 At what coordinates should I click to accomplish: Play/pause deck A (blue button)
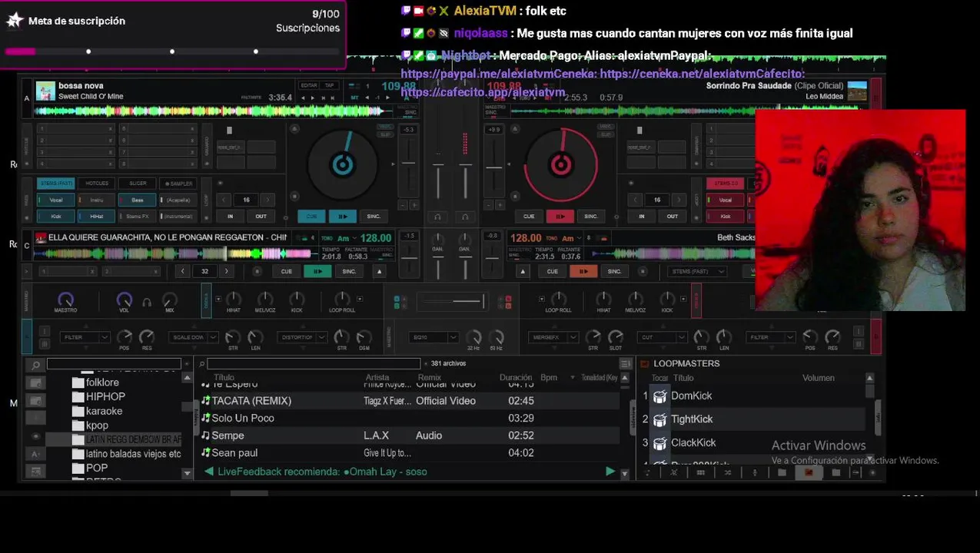(342, 217)
